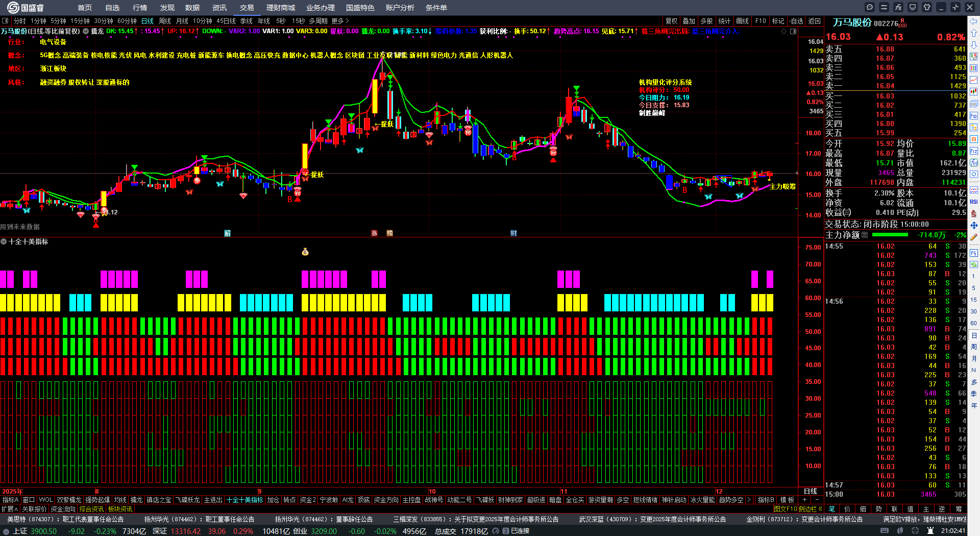Image resolution: width=980 pixels, height=536 pixels.
Task: Open the 模板 template dropdown
Action: (787, 500)
